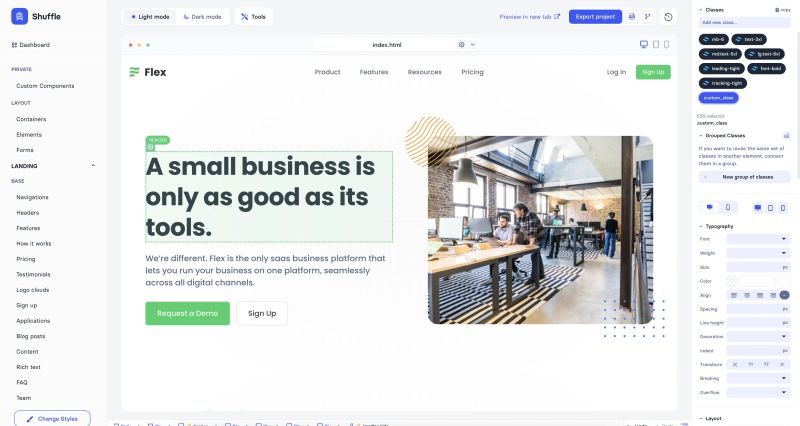Toggle the tracking-tight class chip
Image resolution: width=800 pixels, height=426 pixels.
(722, 83)
